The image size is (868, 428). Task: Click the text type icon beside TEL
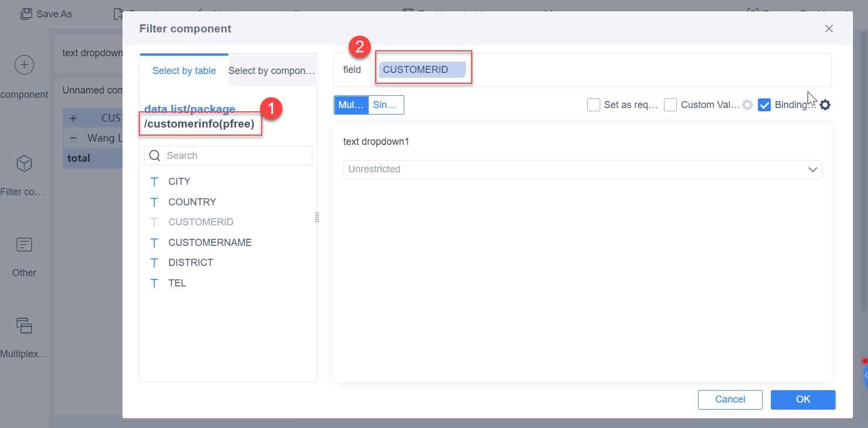(x=154, y=283)
